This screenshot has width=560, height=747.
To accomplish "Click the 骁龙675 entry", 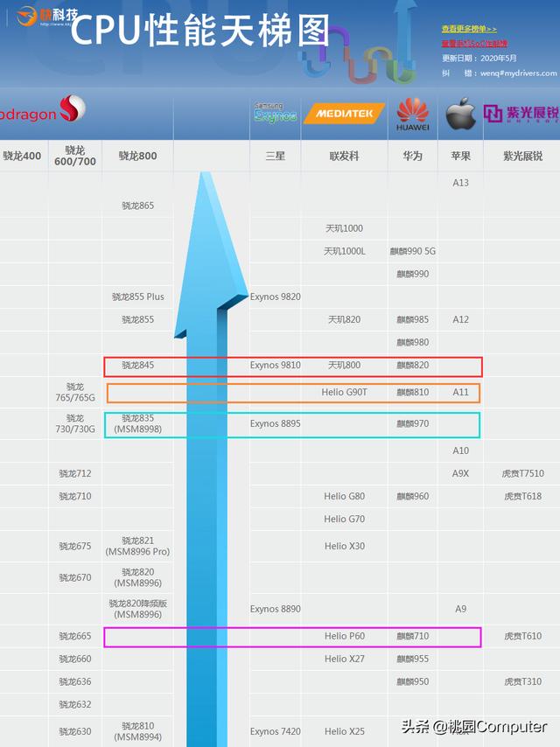I will coord(75,546).
